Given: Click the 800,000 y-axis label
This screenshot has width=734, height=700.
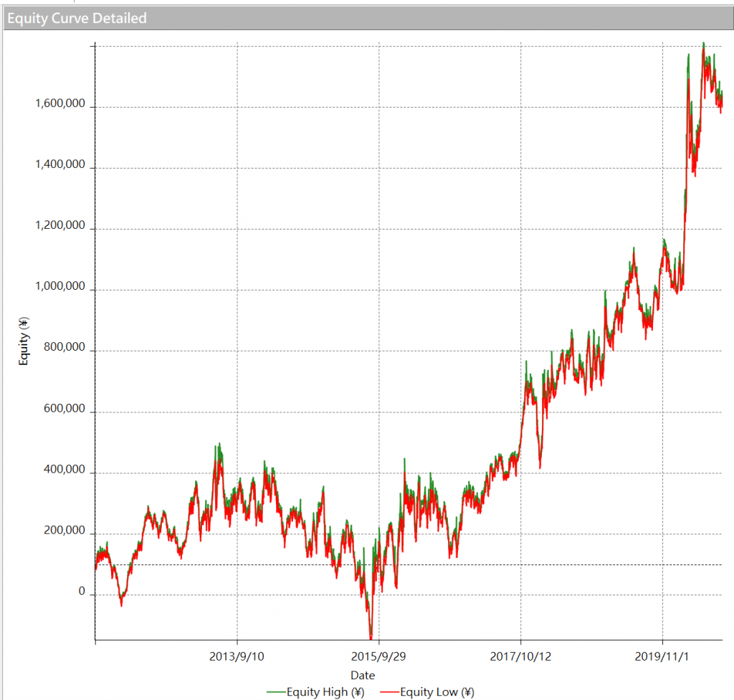Looking at the screenshot, I should pos(65,348).
